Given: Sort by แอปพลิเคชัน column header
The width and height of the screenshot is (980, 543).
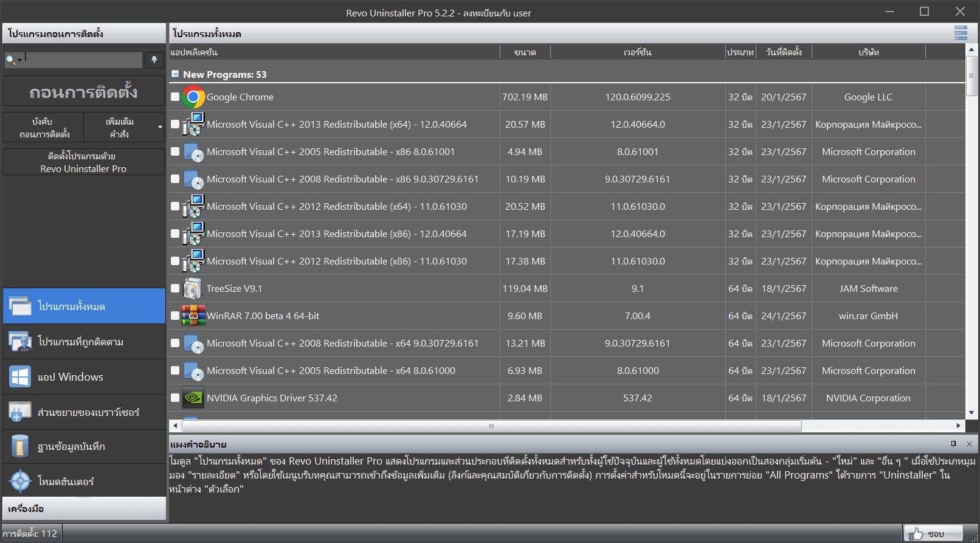Looking at the screenshot, I should pyautogui.click(x=334, y=52).
